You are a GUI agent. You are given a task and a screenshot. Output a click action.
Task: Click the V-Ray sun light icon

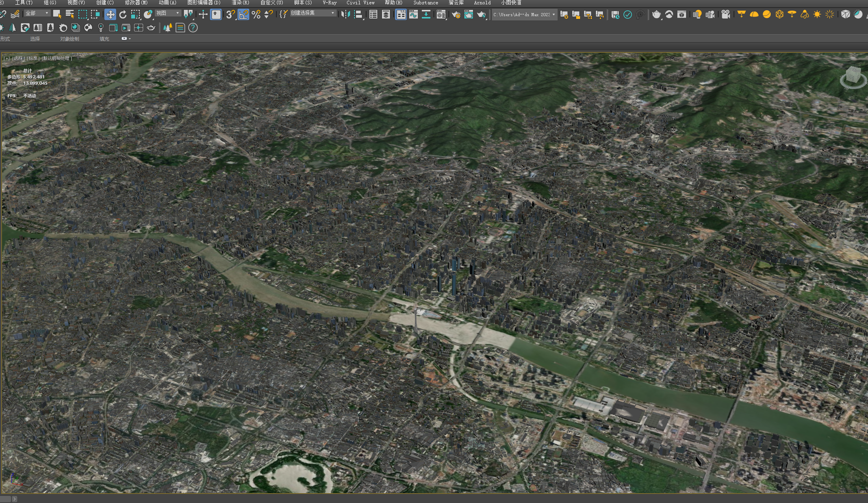tap(817, 15)
